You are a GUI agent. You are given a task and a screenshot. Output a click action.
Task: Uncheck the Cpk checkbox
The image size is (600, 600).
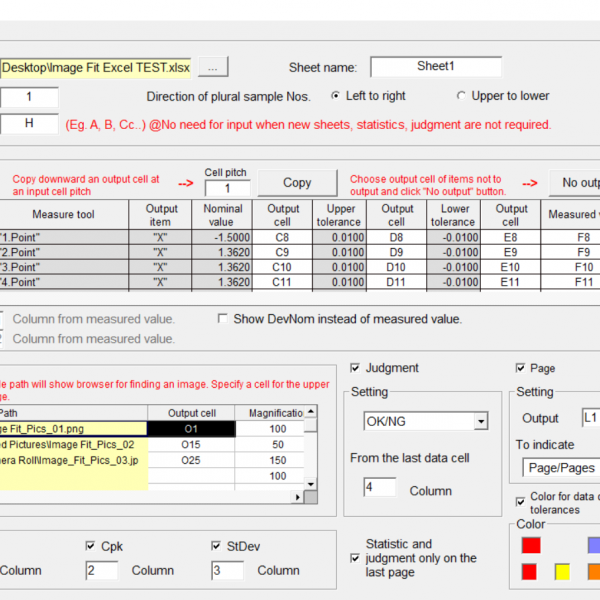pyautogui.click(x=91, y=546)
